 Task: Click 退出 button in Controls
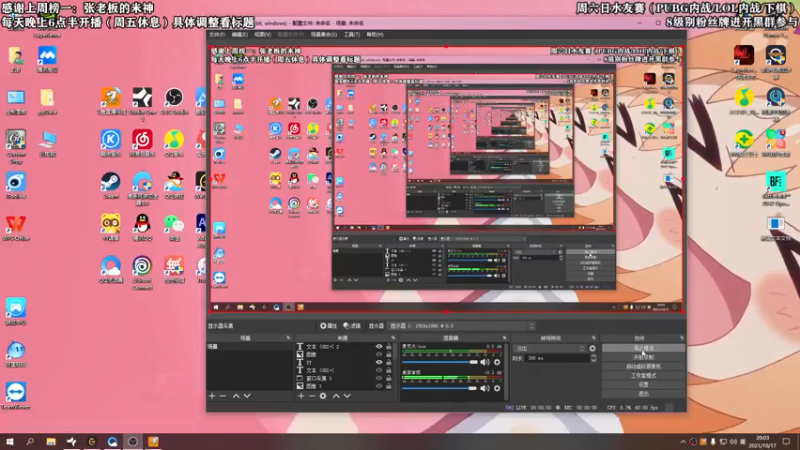click(643, 394)
